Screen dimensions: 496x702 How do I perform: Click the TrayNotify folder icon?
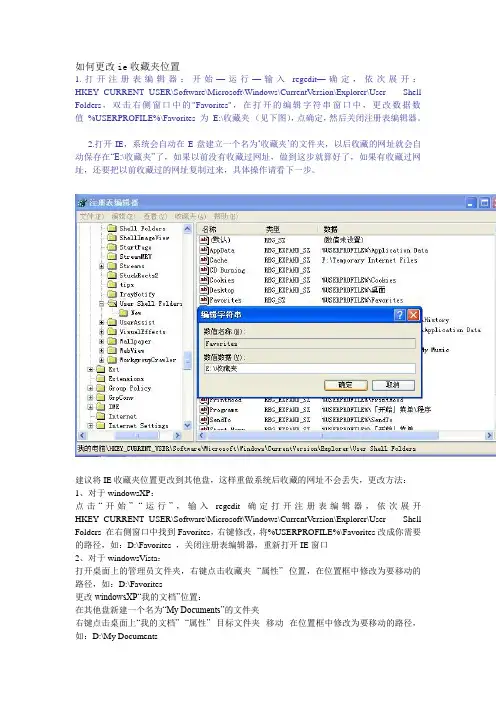pyautogui.click(x=112, y=294)
